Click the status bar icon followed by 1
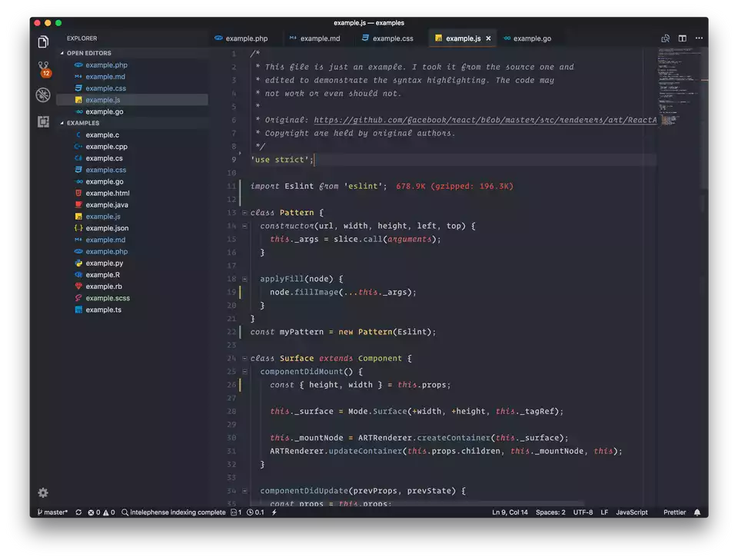The width and height of the screenshot is (738, 560). [236, 512]
